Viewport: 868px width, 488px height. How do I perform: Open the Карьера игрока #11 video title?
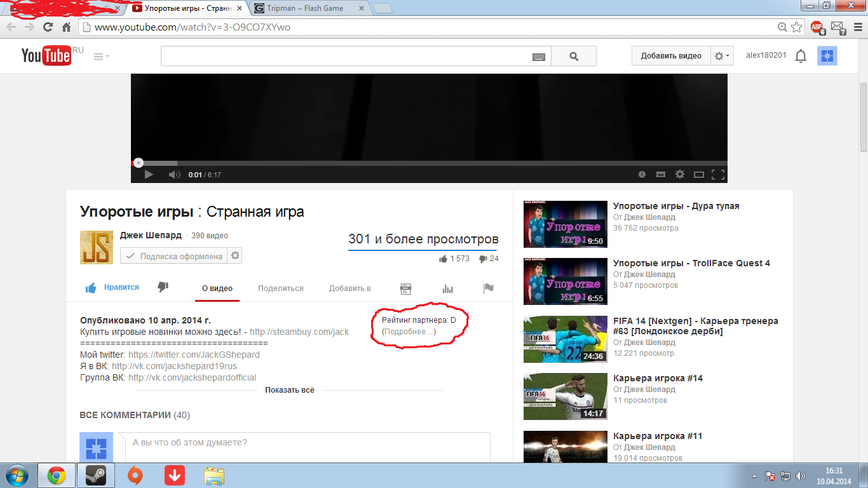point(658,436)
